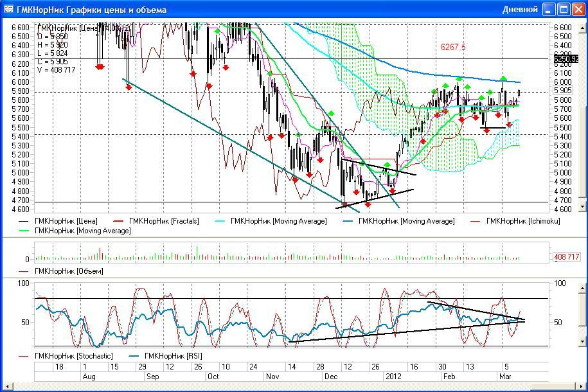Click the Aug month label on the time axis
Image resolution: width=588 pixels, height=392 pixels.
pyautogui.click(x=89, y=377)
